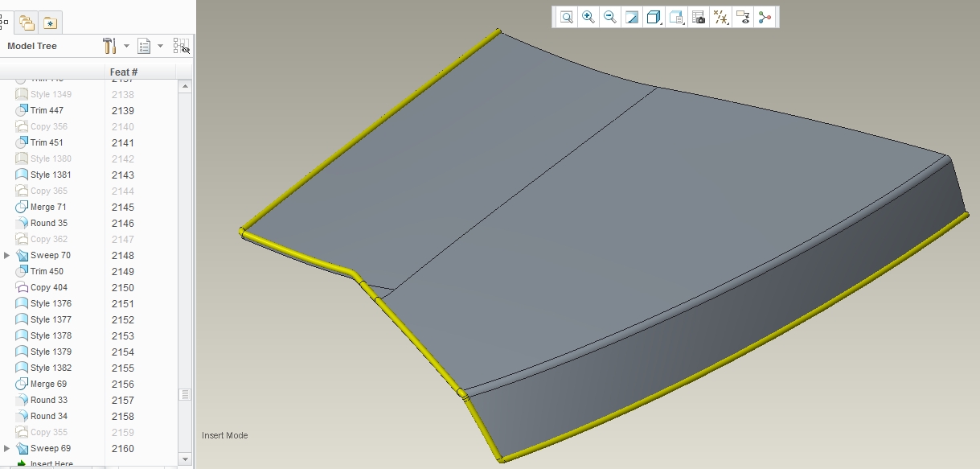
Task: Click feature number 2160 cell
Action: click(x=122, y=448)
